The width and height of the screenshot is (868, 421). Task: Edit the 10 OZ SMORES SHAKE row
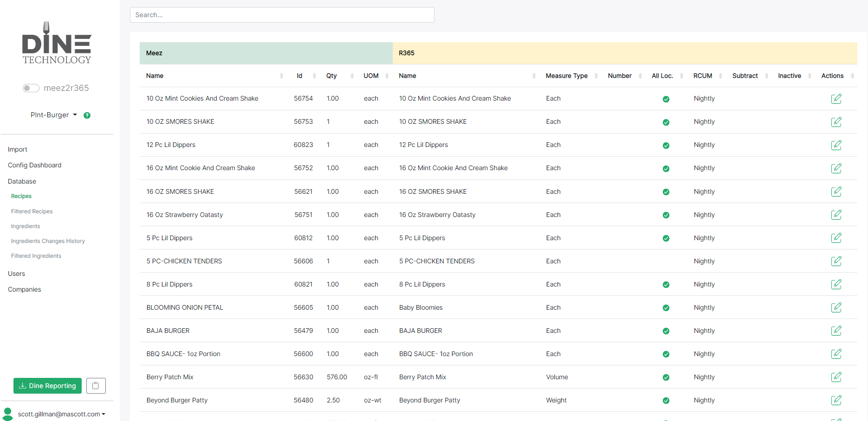click(836, 122)
